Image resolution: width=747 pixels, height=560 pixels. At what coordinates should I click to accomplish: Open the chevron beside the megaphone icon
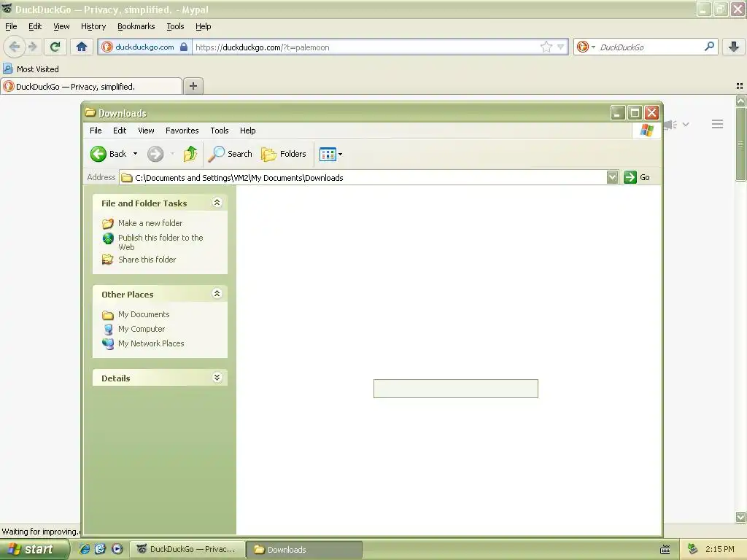pyautogui.click(x=686, y=124)
